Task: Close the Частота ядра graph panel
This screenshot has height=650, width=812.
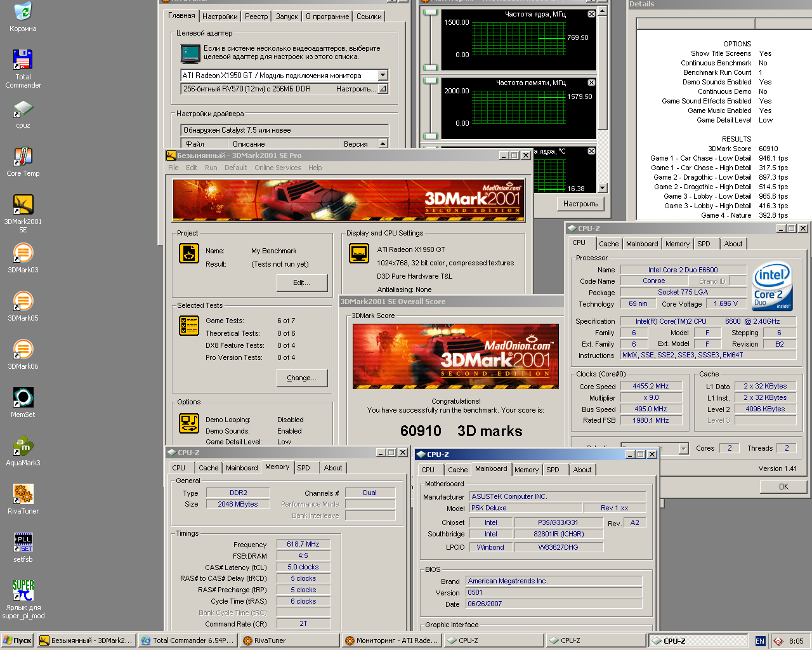Action: tap(591, 14)
